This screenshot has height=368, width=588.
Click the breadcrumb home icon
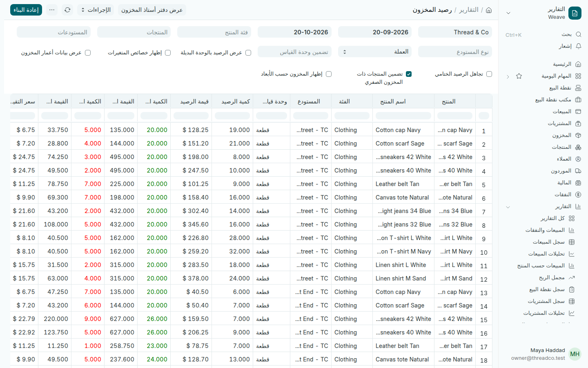click(489, 10)
